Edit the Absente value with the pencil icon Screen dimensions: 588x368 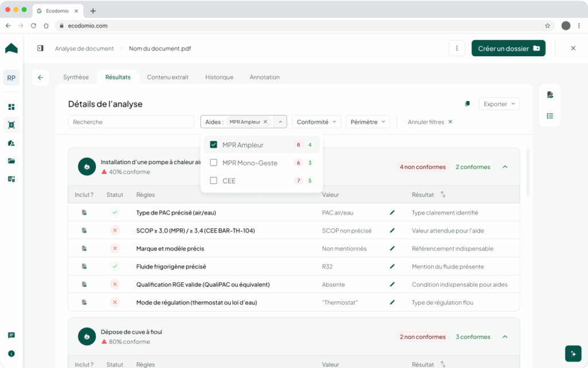[x=392, y=284]
